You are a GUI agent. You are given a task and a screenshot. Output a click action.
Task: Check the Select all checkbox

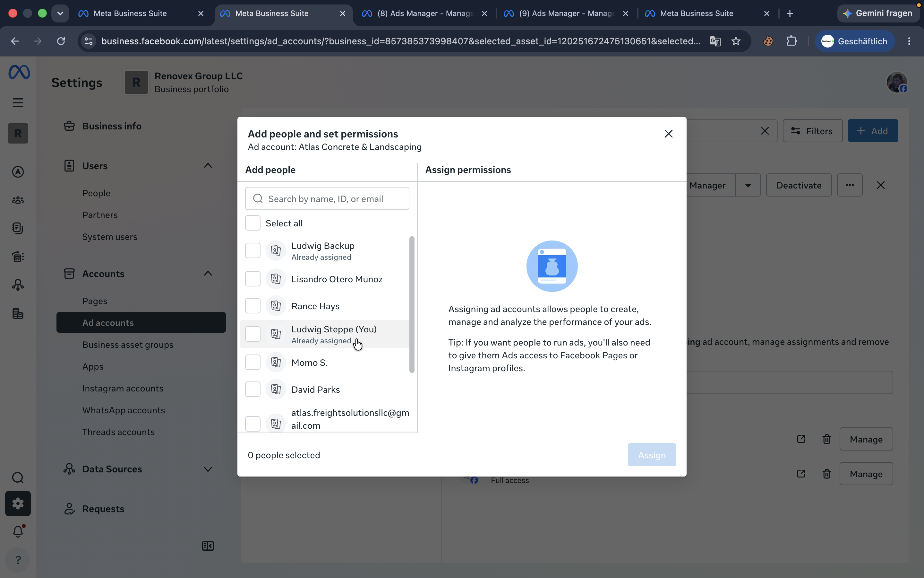click(x=252, y=223)
